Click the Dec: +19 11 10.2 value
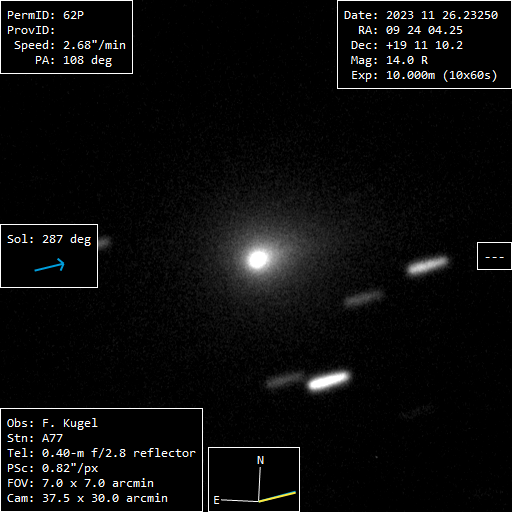 click(407, 45)
